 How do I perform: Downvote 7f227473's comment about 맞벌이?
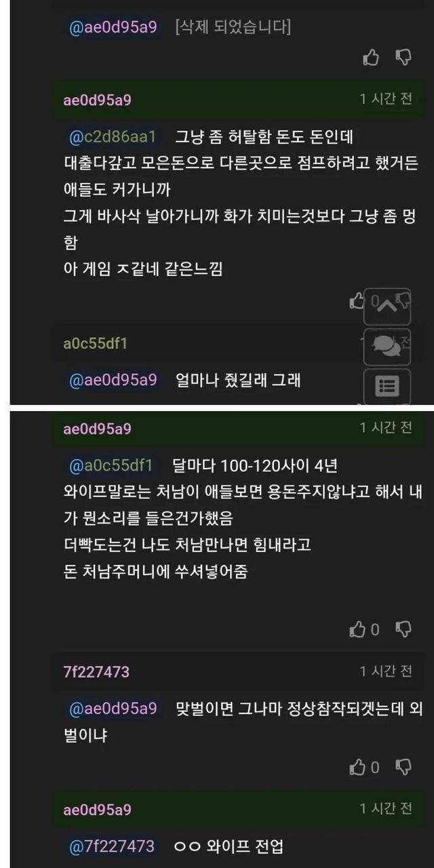(x=403, y=768)
